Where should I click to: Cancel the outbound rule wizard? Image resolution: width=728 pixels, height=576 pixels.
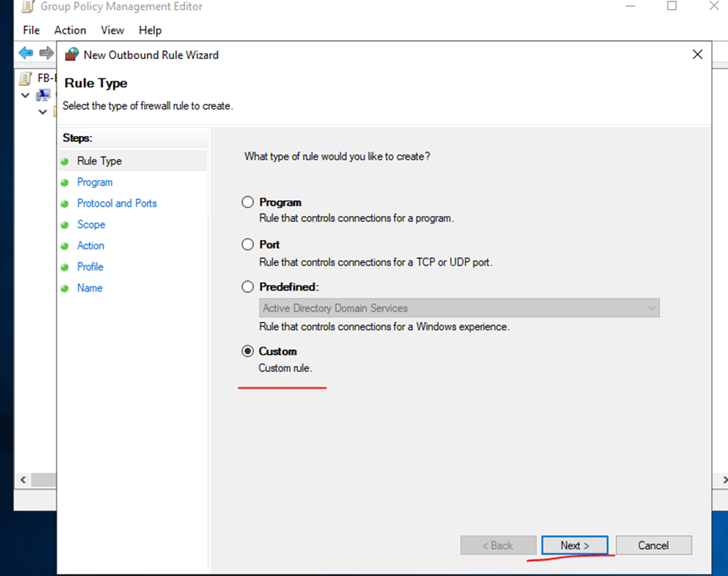pyautogui.click(x=653, y=545)
